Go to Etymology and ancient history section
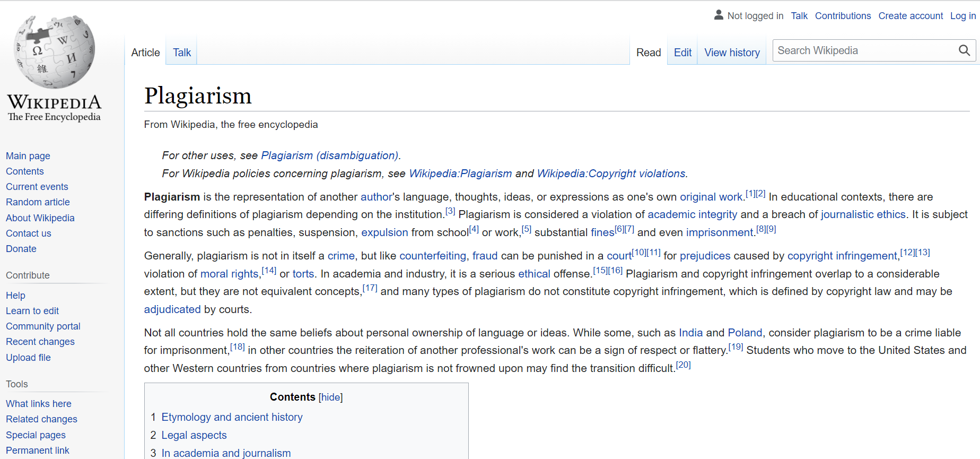The width and height of the screenshot is (980, 459). click(232, 417)
